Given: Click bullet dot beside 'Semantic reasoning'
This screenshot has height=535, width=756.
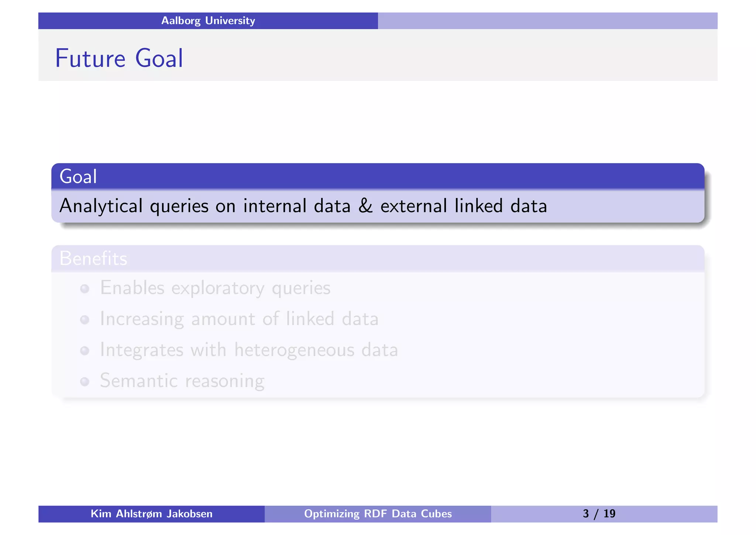Looking at the screenshot, I should click(85, 382).
